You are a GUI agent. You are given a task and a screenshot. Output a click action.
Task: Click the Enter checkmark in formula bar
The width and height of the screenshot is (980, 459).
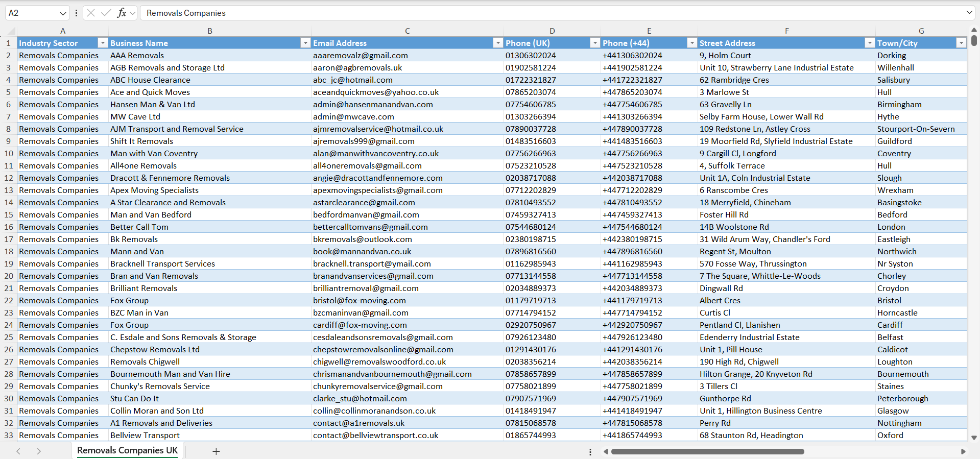coord(106,13)
